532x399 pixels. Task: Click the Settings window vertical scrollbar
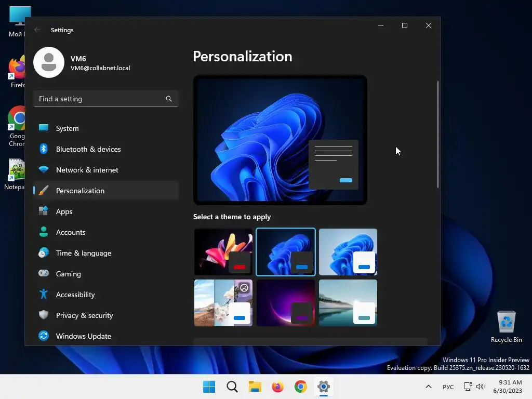437,135
